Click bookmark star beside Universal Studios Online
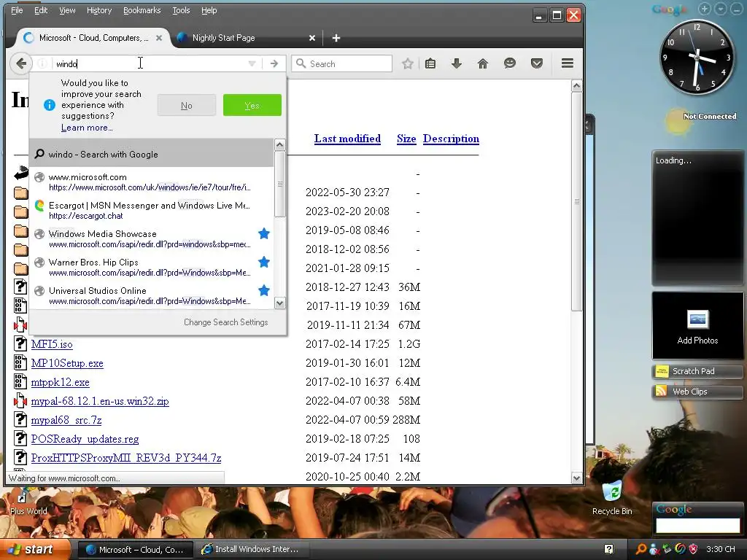The height and width of the screenshot is (560, 747). (x=264, y=290)
